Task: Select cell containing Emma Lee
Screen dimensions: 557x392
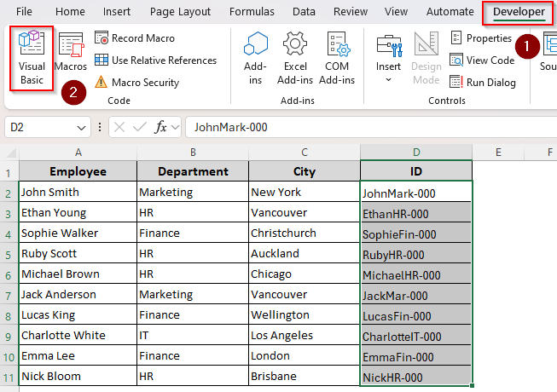Action: (78, 356)
